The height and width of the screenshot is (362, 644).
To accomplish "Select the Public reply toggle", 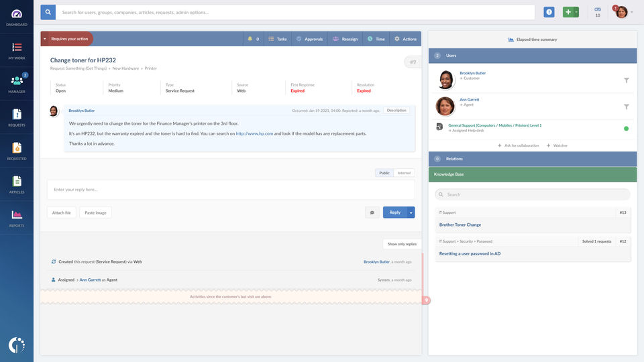I will [x=384, y=173].
